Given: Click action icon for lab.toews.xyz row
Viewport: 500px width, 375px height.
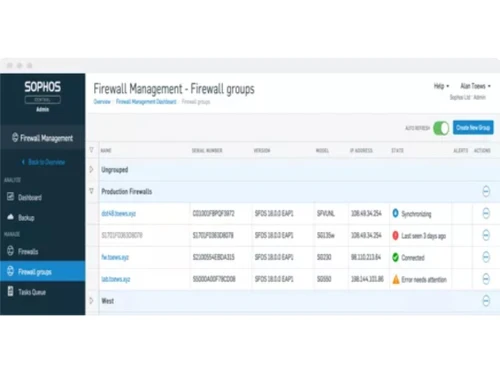Looking at the screenshot, I should click(486, 279).
